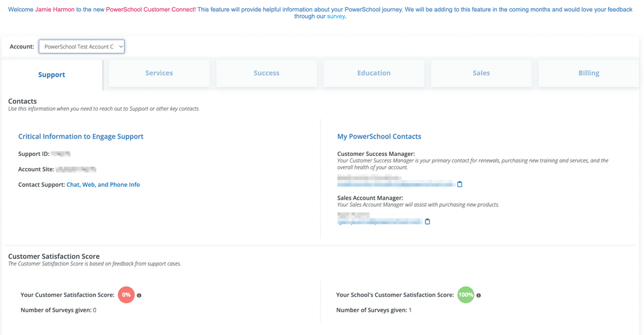The width and height of the screenshot is (644, 335).
Task: Go to the Success tab
Action: point(266,73)
